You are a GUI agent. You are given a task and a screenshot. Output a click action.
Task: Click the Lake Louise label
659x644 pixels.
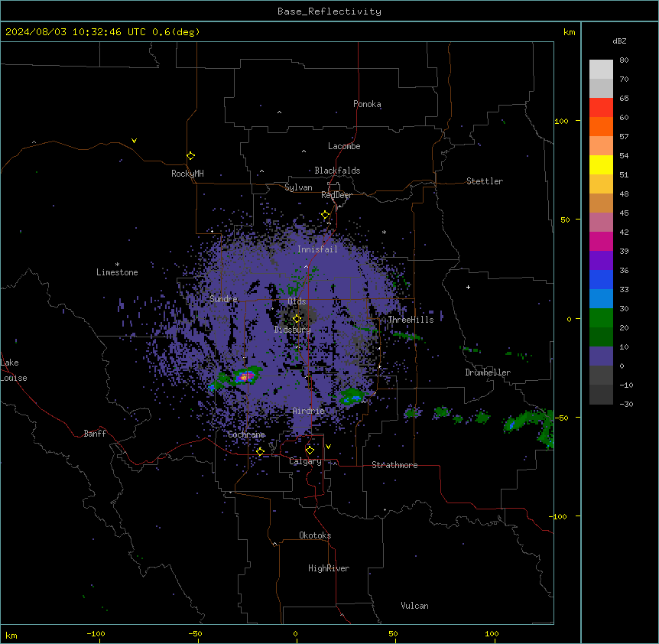[x=13, y=370]
